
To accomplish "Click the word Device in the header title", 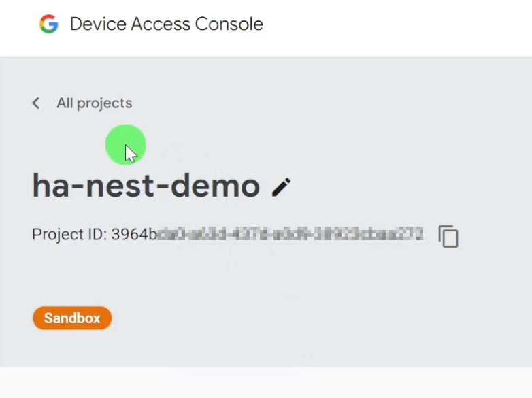I will point(98,24).
